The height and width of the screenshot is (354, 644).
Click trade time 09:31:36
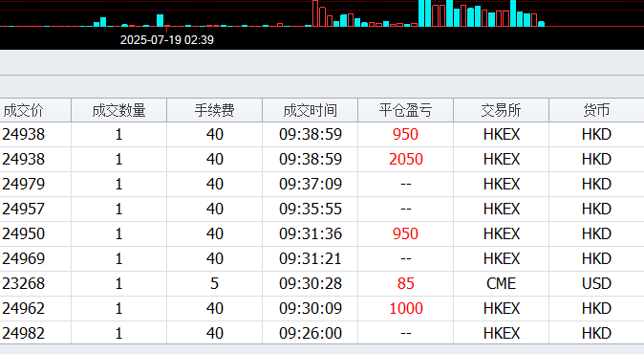311,233
